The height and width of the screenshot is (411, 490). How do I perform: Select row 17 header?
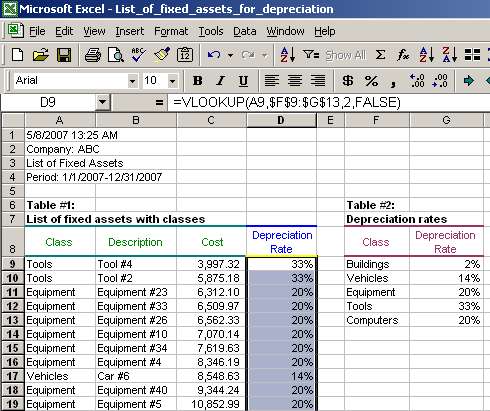point(13,376)
